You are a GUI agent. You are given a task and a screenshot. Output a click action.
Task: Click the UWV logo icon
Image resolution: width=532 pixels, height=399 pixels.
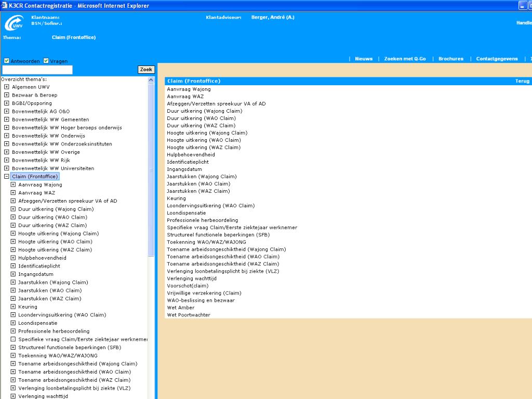[x=14, y=23]
